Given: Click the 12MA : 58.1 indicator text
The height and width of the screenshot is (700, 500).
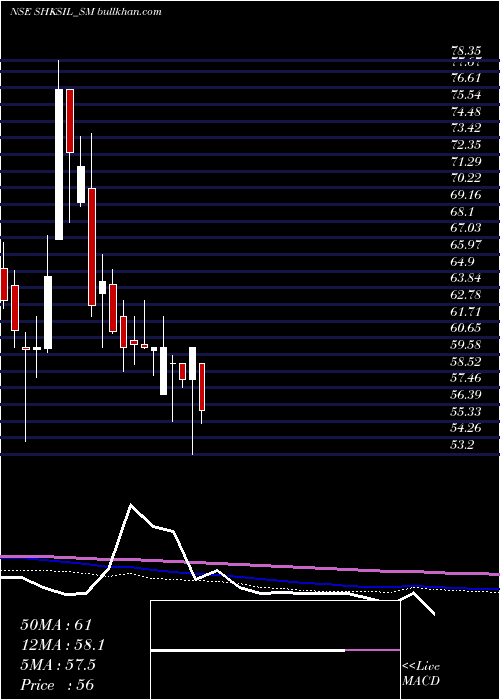Looking at the screenshot, I should [62, 645].
